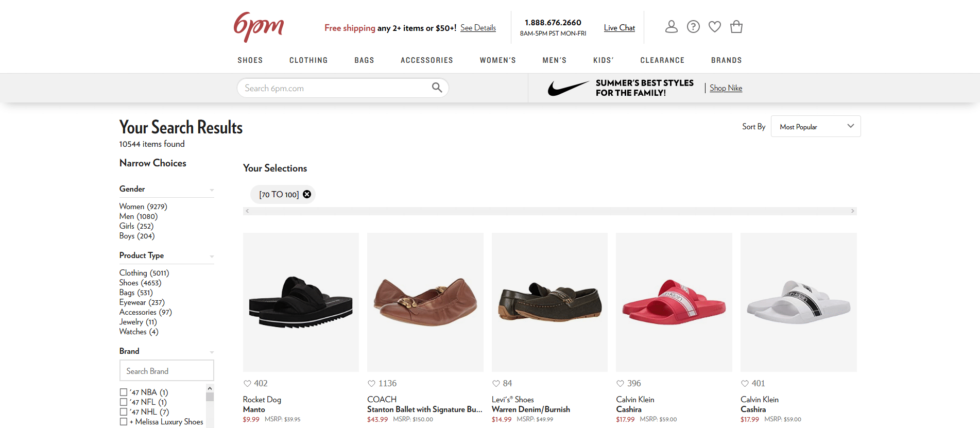Screen dimensions: 980x428
Task: Open the MEN'S menu
Action: click(555, 60)
